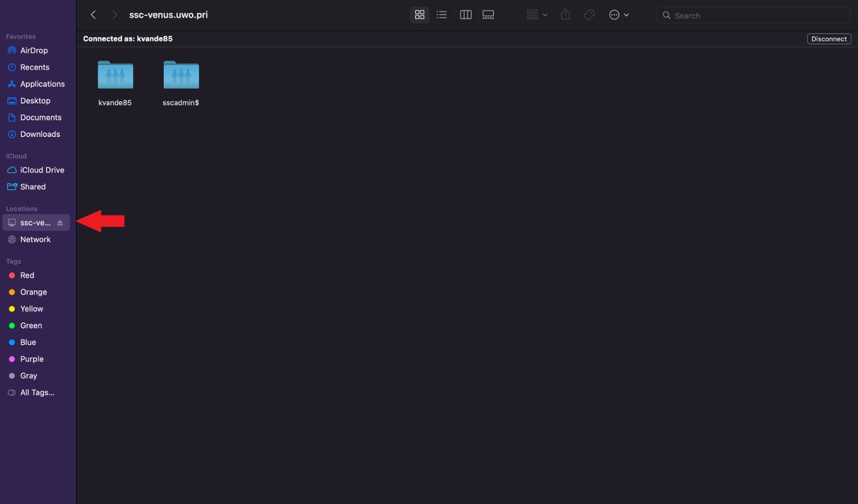Select AirDrop in the Favorites sidebar
The image size is (858, 504).
pos(35,50)
